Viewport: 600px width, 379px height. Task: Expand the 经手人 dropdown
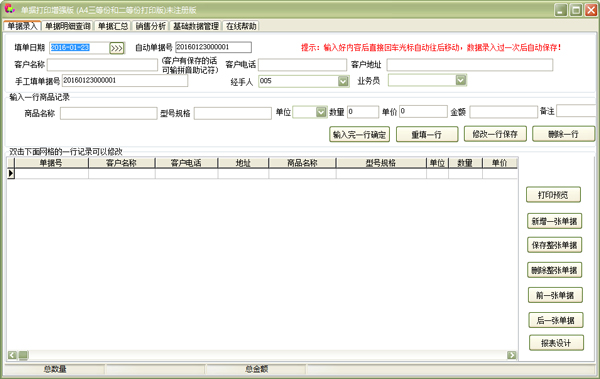[343, 81]
